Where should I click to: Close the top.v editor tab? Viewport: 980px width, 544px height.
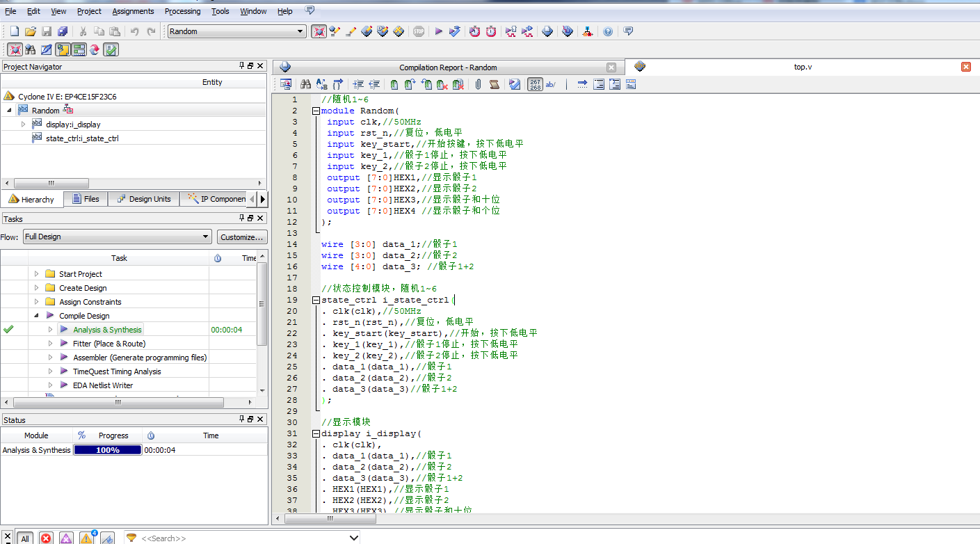tap(966, 67)
